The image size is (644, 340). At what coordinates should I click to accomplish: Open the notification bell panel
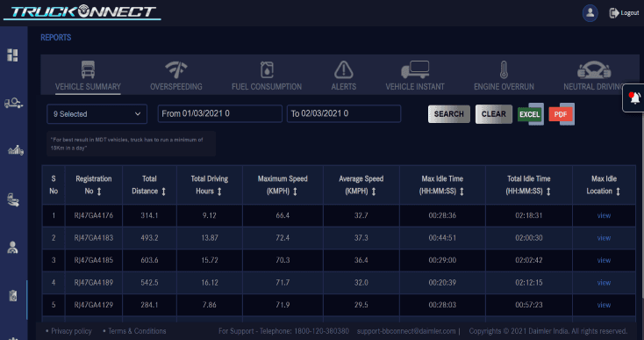634,98
